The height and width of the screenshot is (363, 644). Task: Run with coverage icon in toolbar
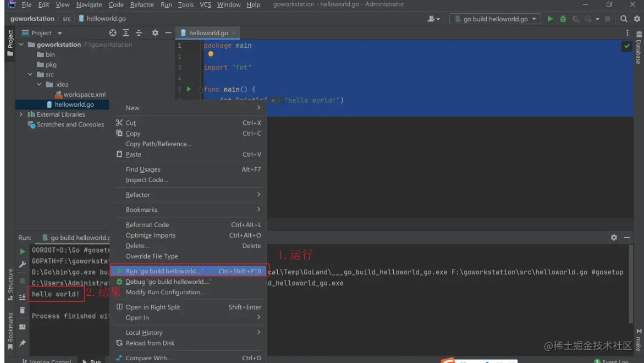[576, 19]
